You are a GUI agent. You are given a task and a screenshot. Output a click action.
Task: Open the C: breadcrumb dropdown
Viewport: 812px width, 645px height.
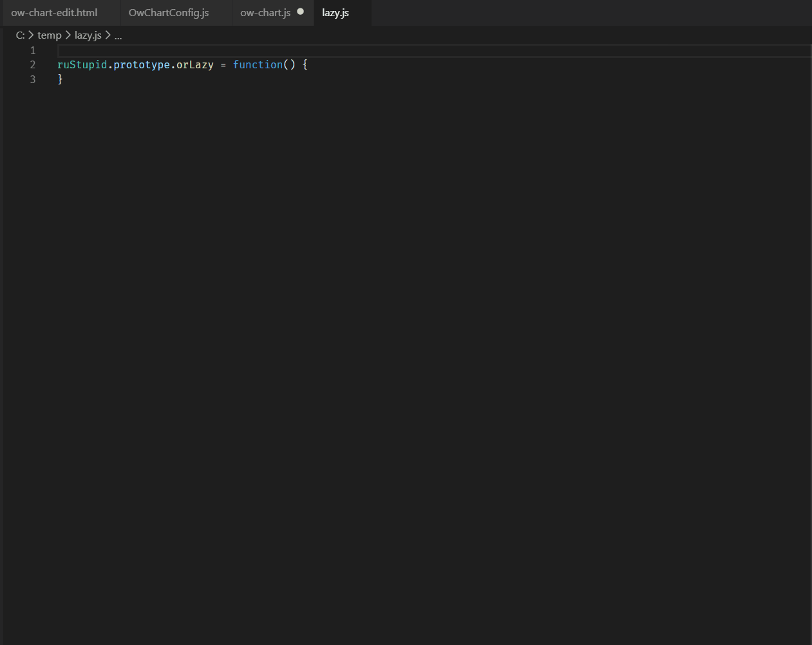[21, 35]
